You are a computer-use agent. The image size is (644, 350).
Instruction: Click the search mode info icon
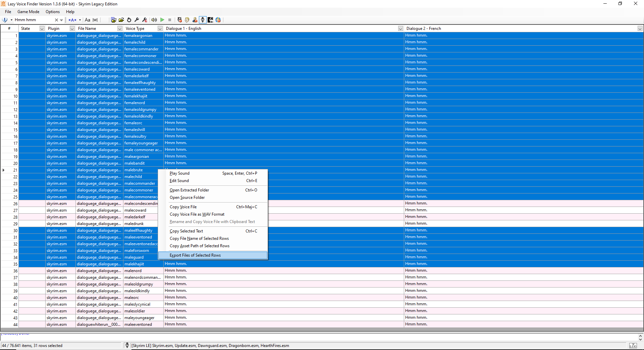tap(5, 20)
